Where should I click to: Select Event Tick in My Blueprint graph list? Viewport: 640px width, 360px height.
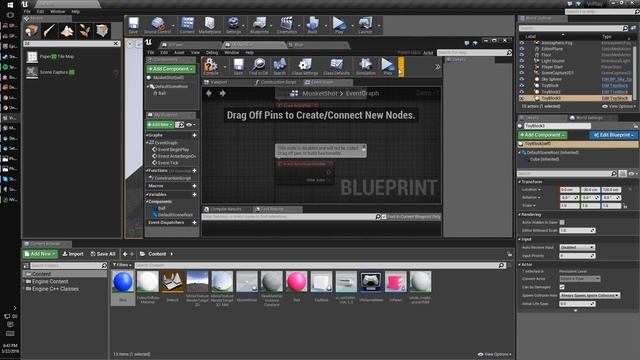[168, 162]
